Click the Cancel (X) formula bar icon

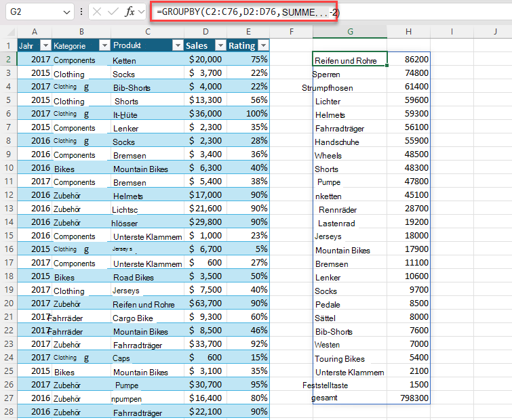(x=97, y=12)
